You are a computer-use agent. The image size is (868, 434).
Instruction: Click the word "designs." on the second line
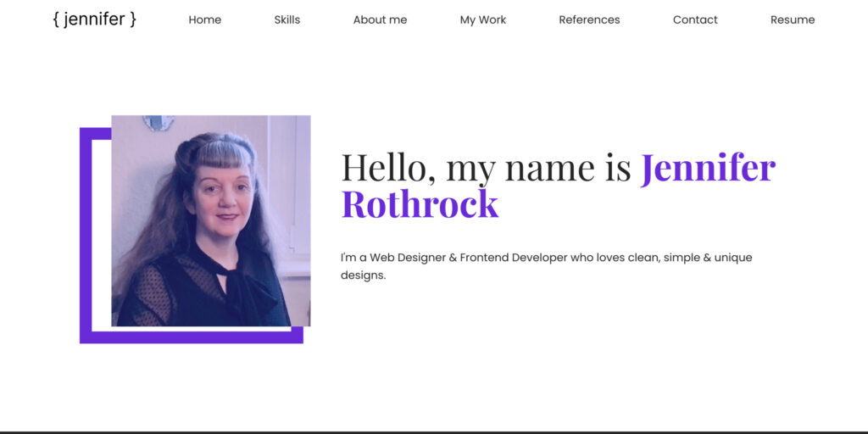363,275
